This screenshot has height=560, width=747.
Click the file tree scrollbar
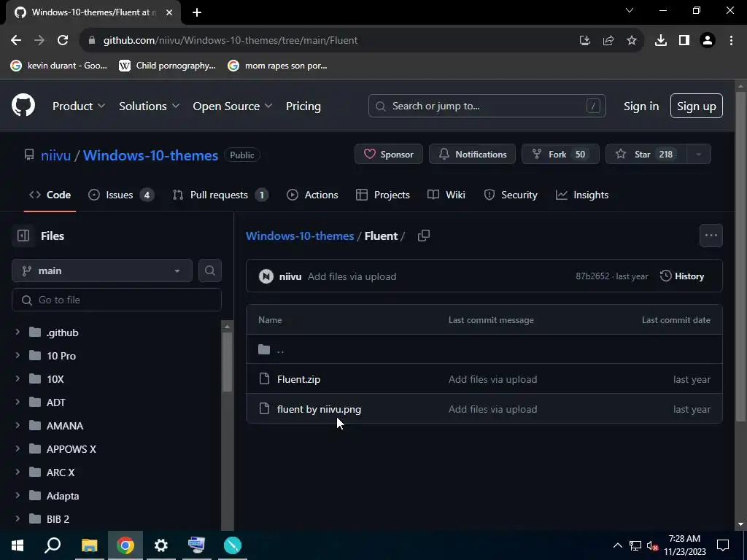click(228, 362)
